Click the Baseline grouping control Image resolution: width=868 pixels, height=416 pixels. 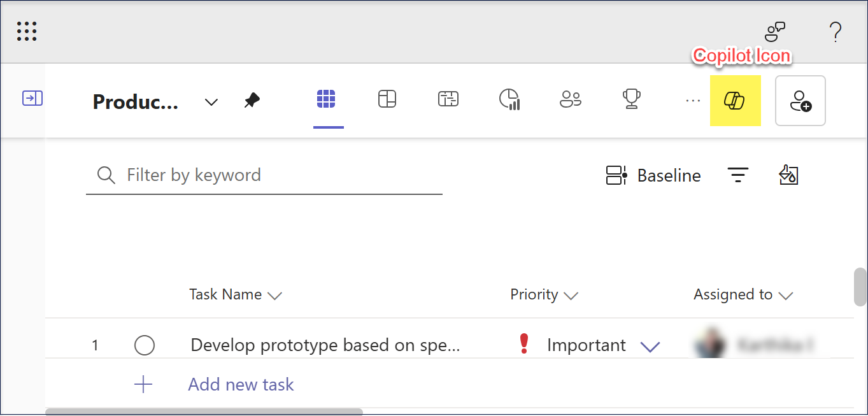[653, 175]
